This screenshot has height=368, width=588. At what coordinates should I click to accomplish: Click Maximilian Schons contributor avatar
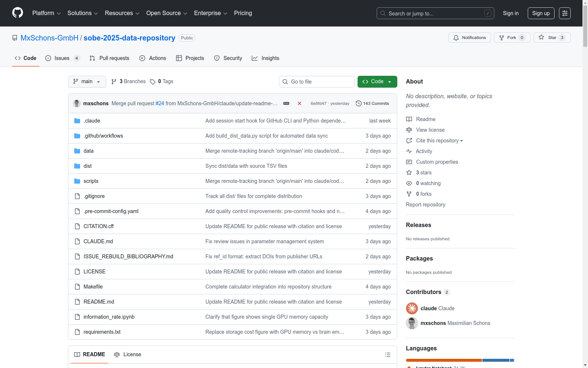(x=412, y=323)
